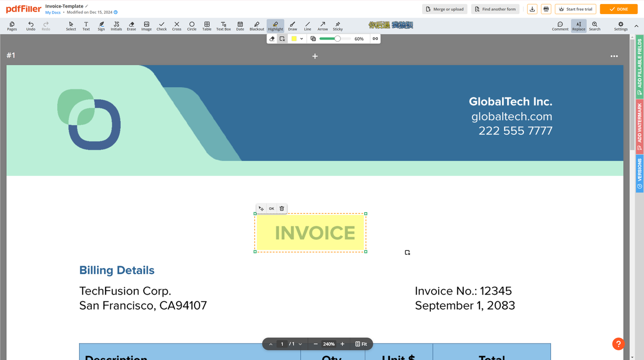Screen dimensions: 644x360
Task: Click Start free trial button
Action: point(576,9)
